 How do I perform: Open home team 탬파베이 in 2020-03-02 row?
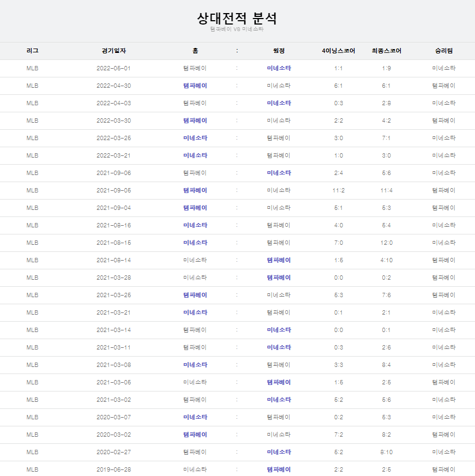[x=195, y=435]
